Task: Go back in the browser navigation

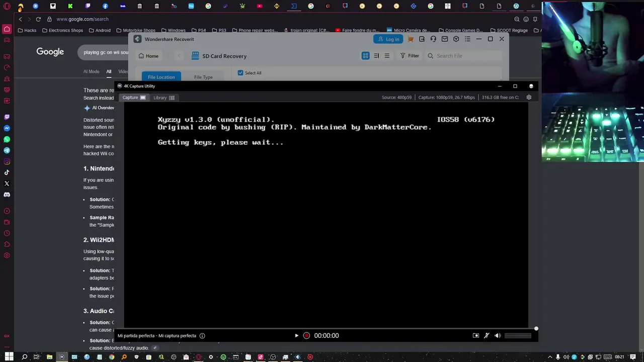Action: [20, 19]
